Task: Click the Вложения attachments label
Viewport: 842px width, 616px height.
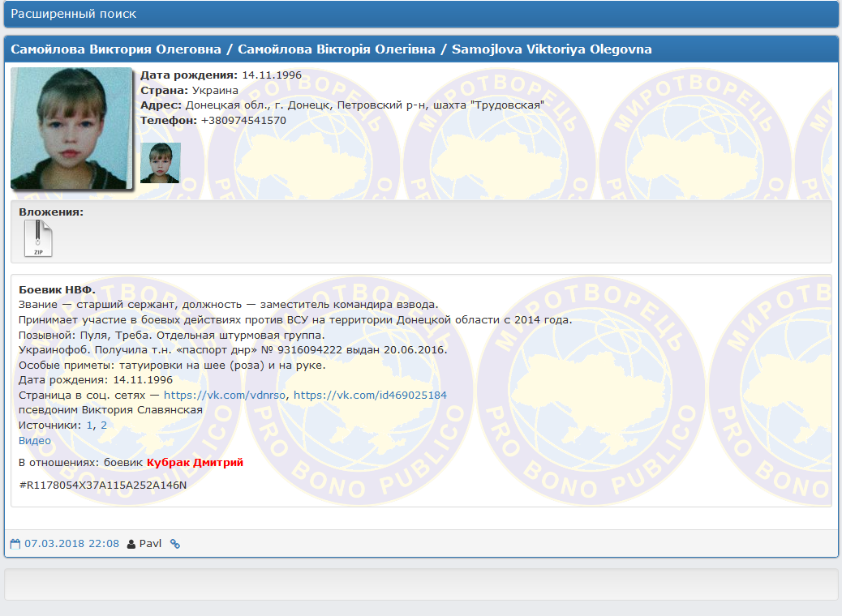Action: pos(51,212)
